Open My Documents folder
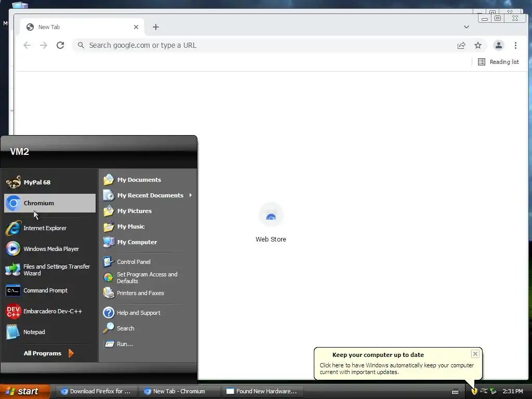 click(148, 180)
